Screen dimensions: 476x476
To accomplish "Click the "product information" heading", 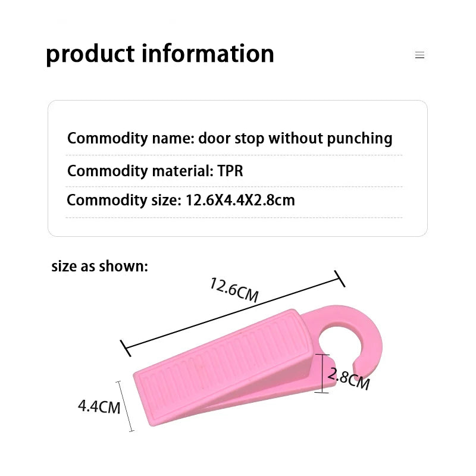I will tap(160, 54).
